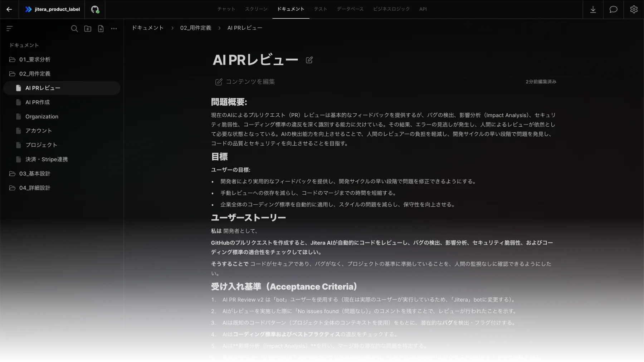The height and width of the screenshot is (362, 644).
Task: Click the back arrow next to jitera_product_label
Action: point(9,9)
